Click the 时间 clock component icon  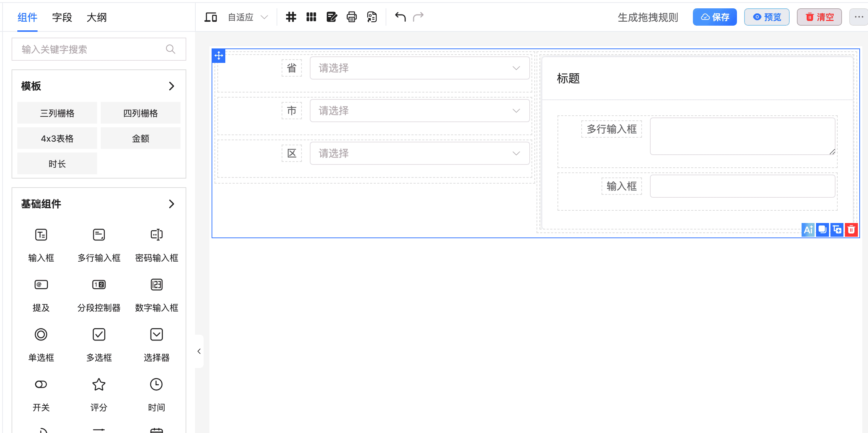pyautogui.click(x=157, y=385)
